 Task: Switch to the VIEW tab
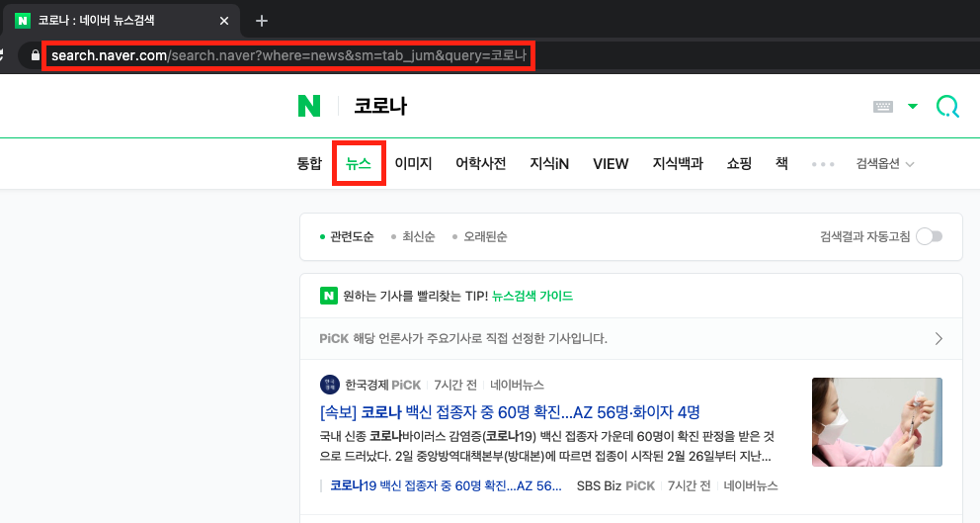[610, 163]
